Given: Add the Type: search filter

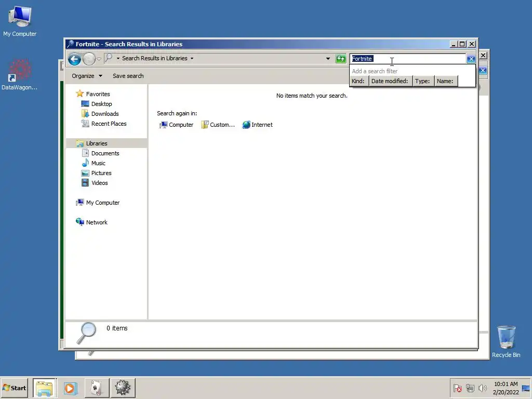Looking at the screenshot, I should point(422,81).
